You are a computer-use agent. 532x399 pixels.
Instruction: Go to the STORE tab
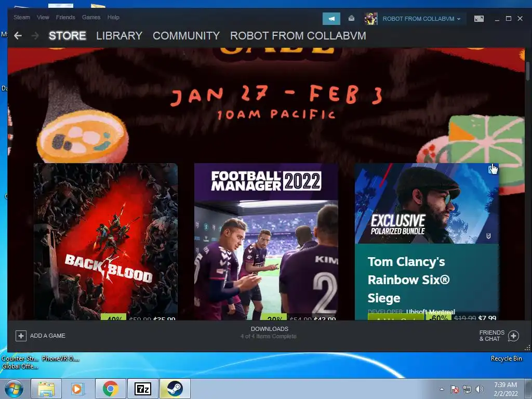pyautogui.click(x=67, y=36)
